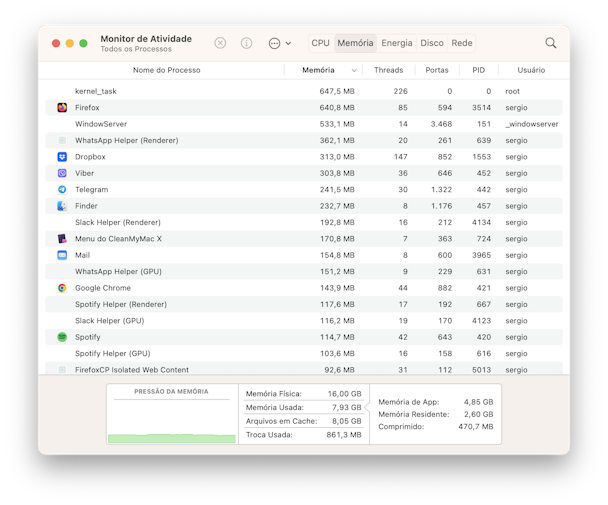Expand the chevron next to the ellipsis button

(288, 43)
